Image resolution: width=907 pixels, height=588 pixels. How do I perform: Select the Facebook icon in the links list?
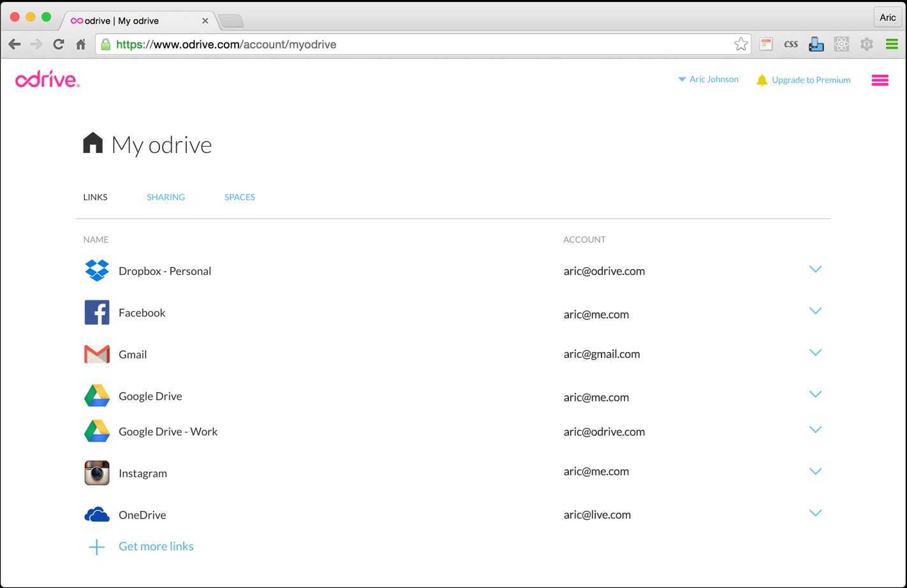point(97,312)
